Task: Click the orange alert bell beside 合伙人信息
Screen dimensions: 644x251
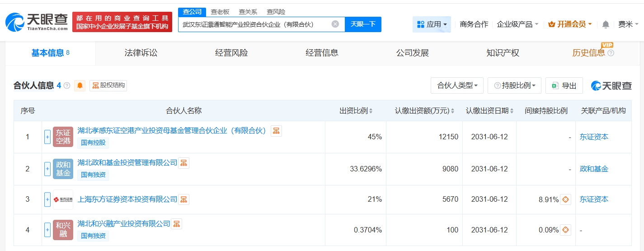Action: point(80,85)
